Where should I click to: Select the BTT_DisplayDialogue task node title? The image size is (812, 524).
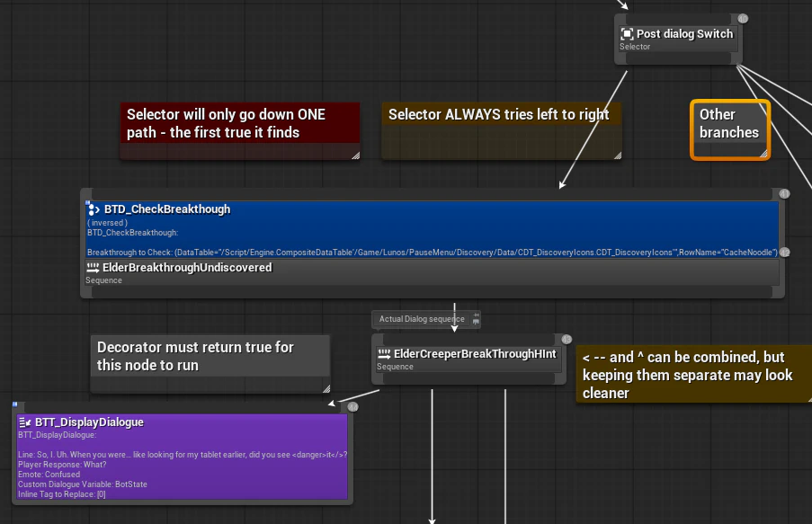tap(89, 422)
